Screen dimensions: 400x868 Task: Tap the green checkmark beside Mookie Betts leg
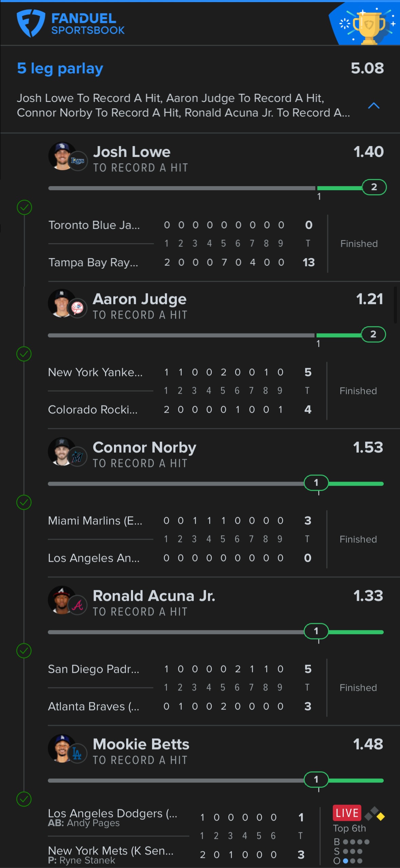tap(24, 799)
